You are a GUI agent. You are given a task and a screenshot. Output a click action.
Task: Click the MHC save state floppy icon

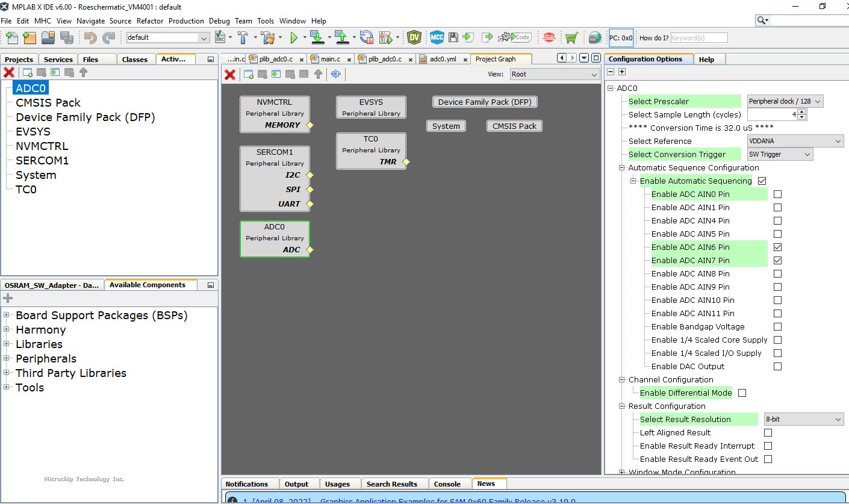pos(453,37)
